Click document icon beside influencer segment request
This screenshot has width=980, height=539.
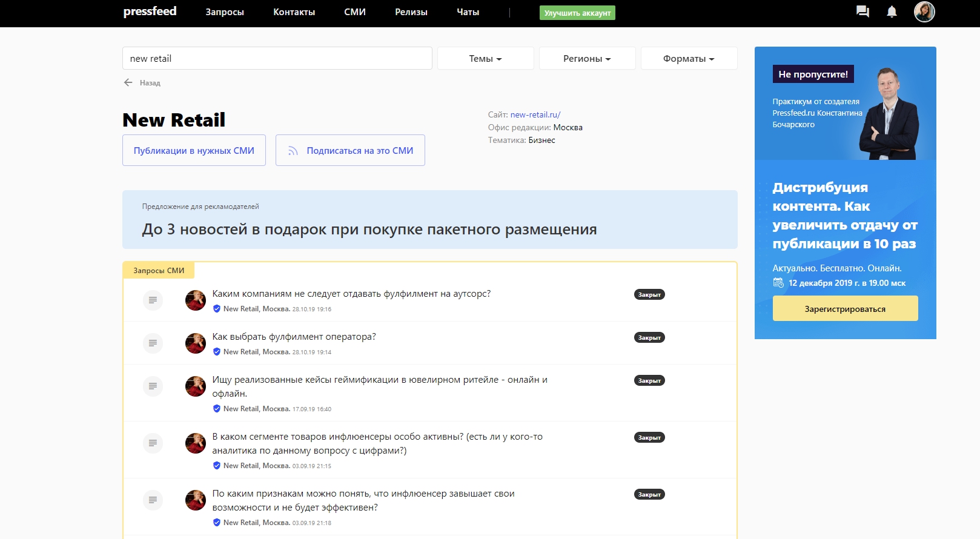click(x=153, y=443)
